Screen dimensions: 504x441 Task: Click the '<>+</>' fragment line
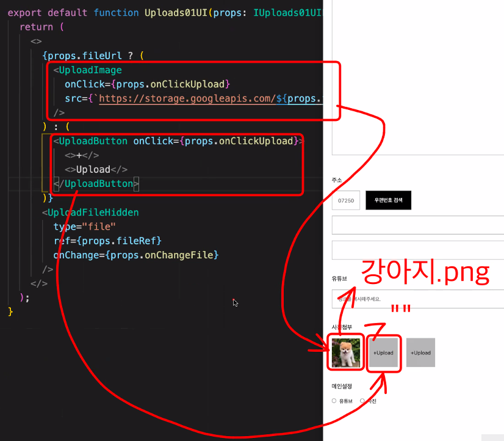tap(82, 155)
